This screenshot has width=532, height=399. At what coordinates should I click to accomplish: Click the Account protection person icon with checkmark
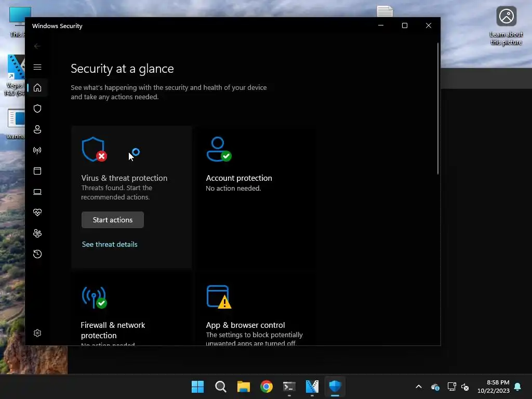[x=219, y=149]
